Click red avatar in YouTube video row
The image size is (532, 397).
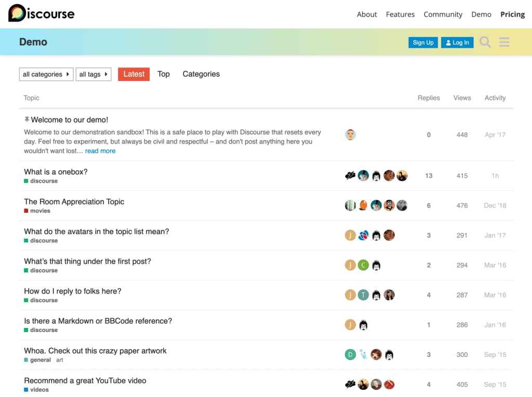(389, 385)
